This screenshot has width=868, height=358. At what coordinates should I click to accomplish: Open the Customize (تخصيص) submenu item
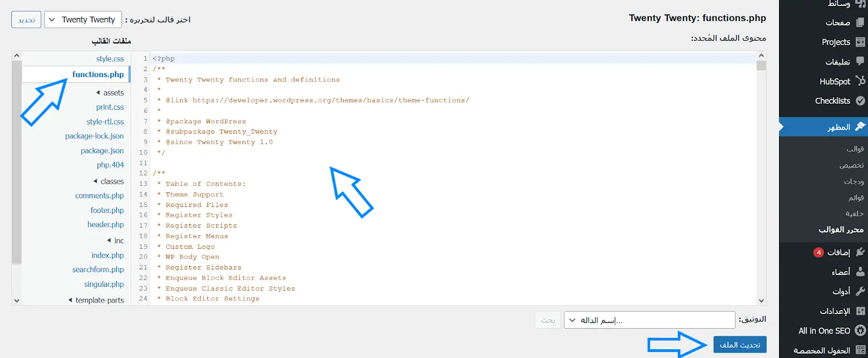click(x=852, y=165)
